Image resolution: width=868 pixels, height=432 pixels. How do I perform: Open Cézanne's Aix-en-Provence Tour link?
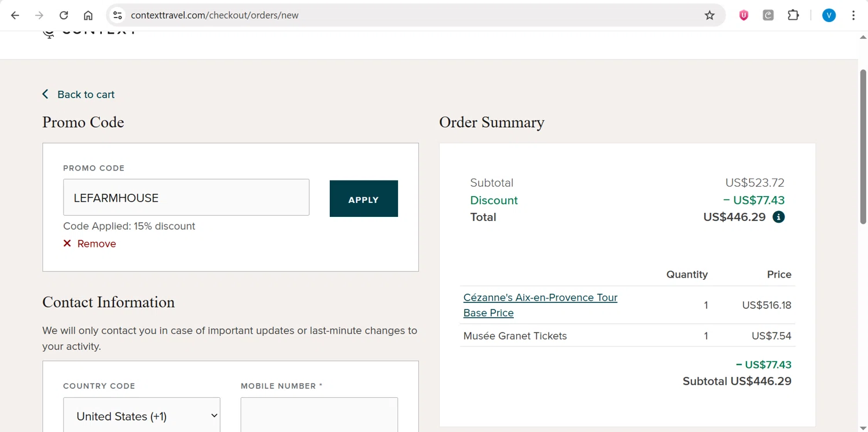pyautogui.click(x=540, y=305)
